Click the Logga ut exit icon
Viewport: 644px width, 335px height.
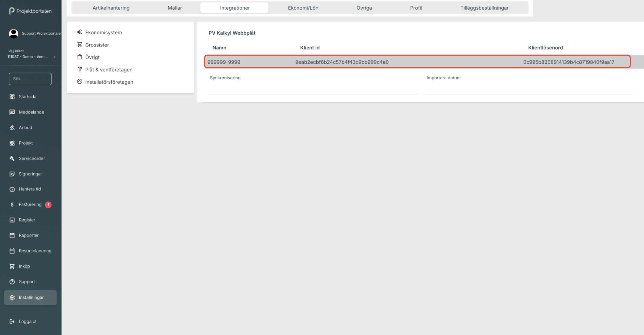(12, 322)
